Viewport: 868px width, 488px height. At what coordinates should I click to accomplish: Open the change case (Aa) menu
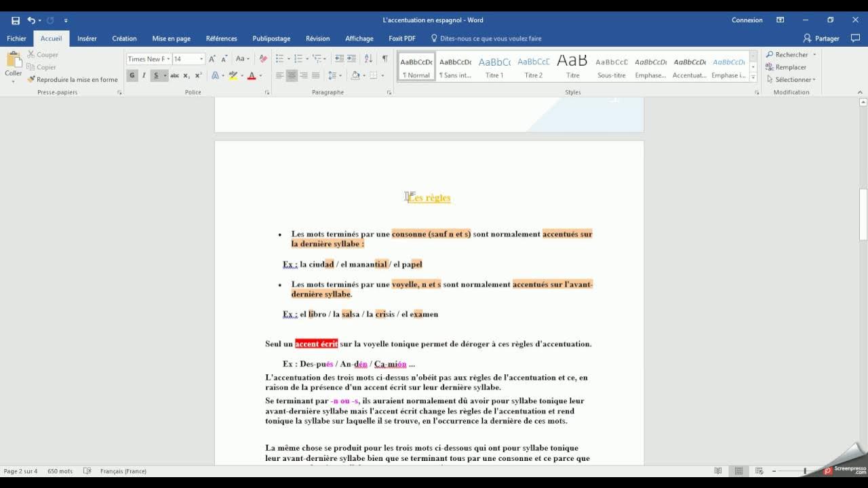(242, 59)
